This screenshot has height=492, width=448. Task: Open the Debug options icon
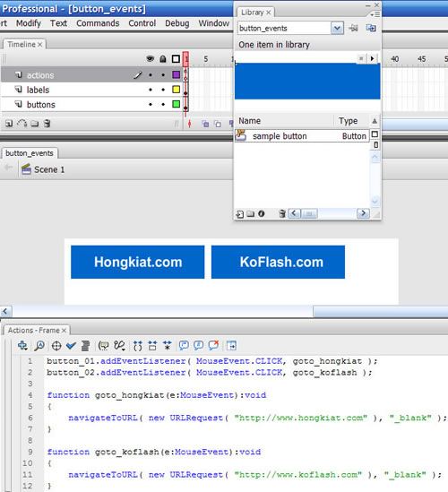coord(119,346)
